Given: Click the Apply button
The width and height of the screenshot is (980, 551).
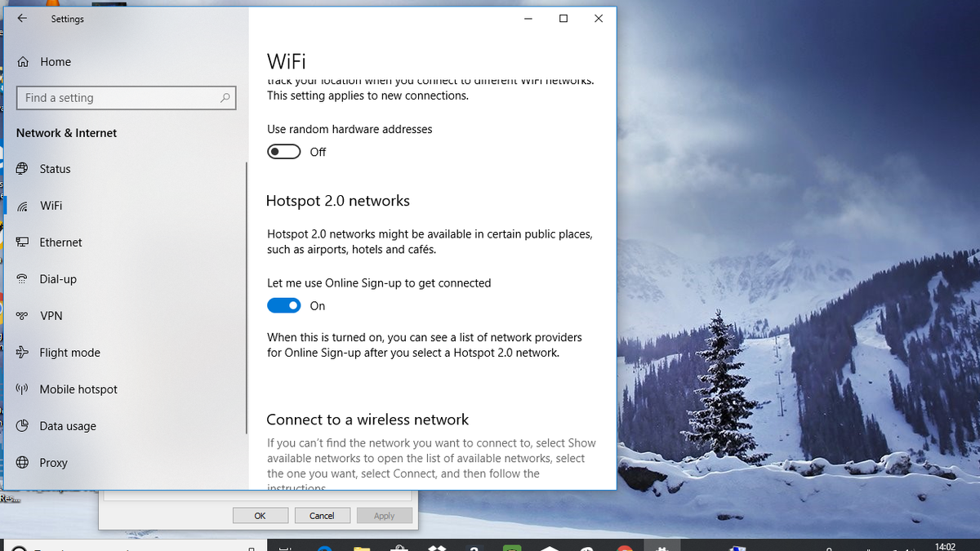Looking at the screenshot, I should tap(384, 515).
